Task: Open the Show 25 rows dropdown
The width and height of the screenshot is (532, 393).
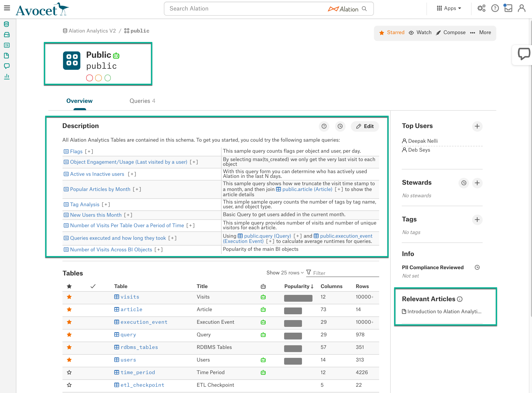Action: pyautogui.click(x=285, y=273)
